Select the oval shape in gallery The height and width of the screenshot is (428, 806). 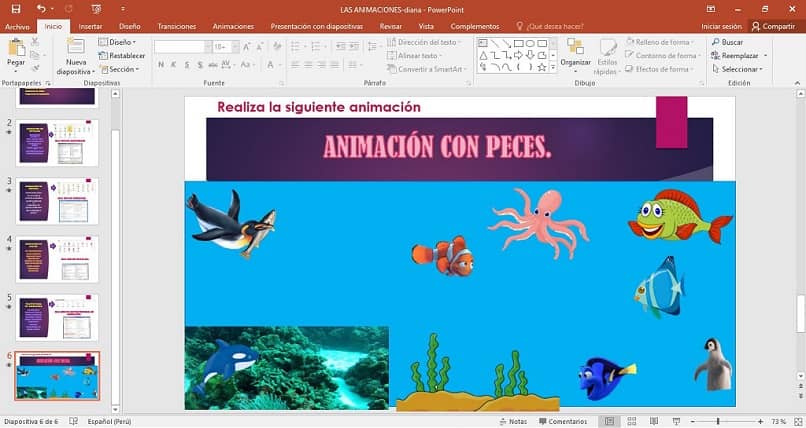[x=530, y=44]
